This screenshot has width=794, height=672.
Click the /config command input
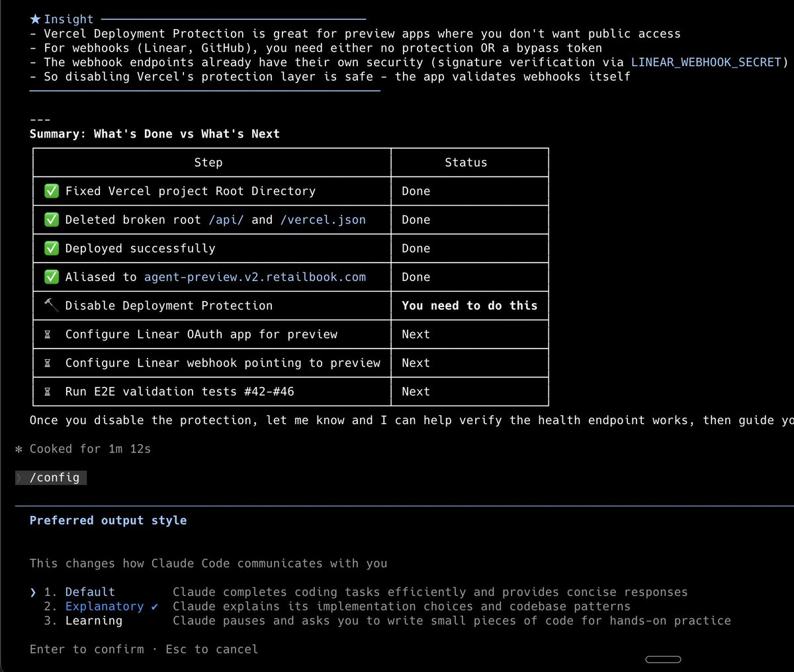[51, 478]
